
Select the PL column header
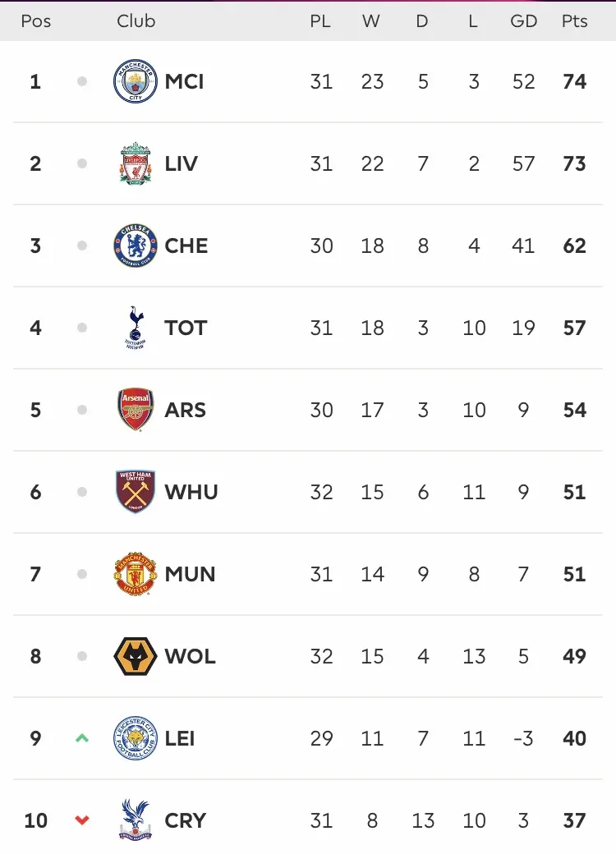coord(320,21)
